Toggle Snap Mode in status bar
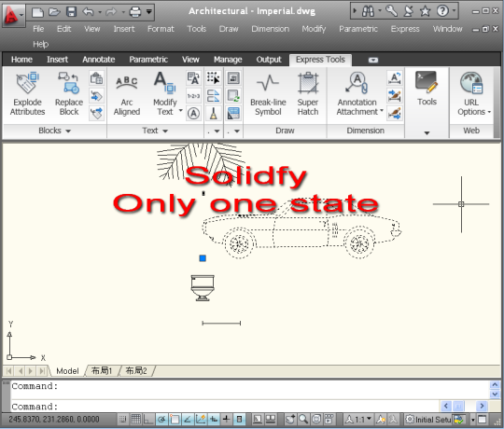This screenshot has height=429, width=504. [122, 419]
